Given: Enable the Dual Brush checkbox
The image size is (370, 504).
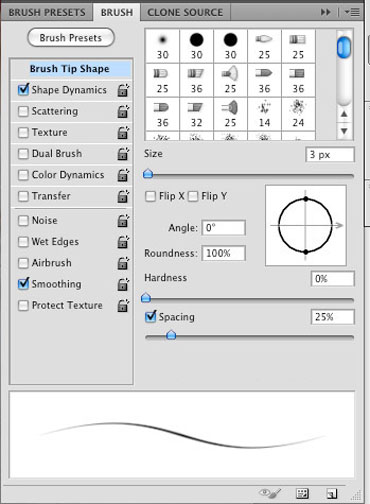Looking at the screenshot, I should click(23, 154).
